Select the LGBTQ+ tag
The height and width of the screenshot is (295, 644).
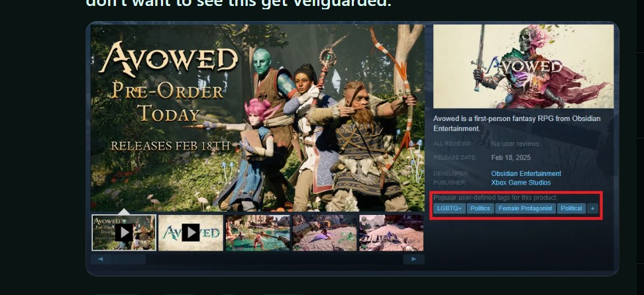click(449, 208)
